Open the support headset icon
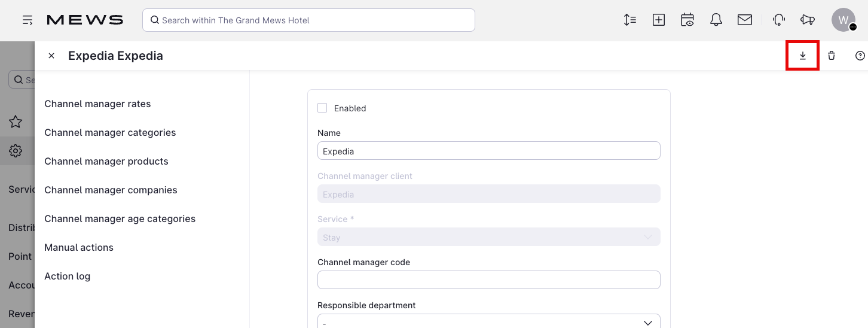The width and height of the screenshot is (868, 328). [x=779, y=20]
